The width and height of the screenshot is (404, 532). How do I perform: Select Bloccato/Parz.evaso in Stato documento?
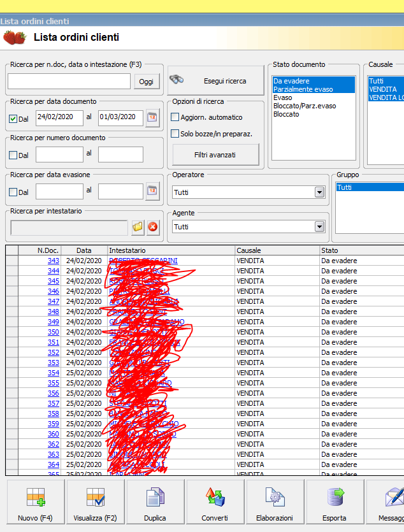tap(314, 106)
